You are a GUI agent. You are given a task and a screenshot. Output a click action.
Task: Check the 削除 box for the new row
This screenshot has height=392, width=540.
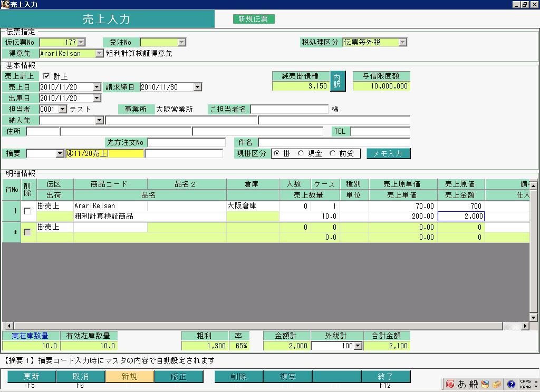(x=27, y=232)
